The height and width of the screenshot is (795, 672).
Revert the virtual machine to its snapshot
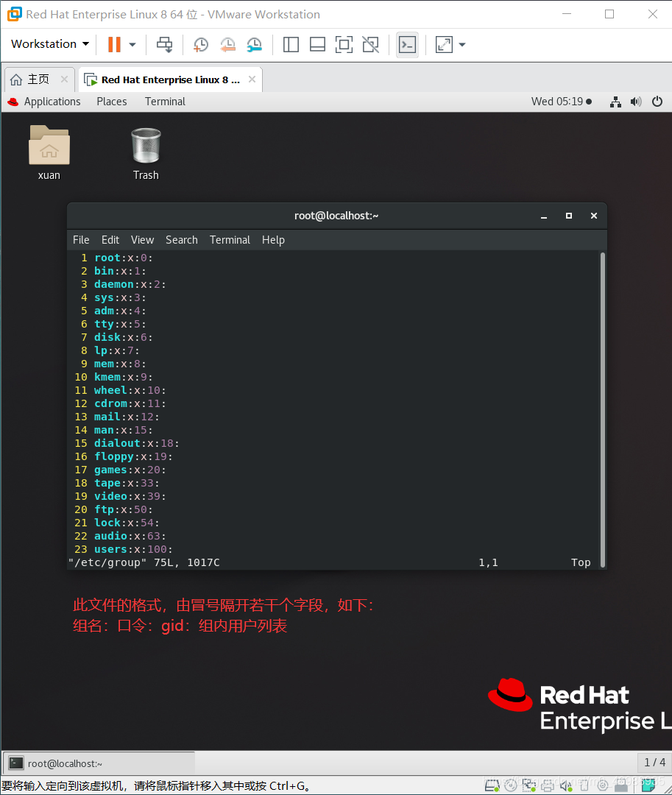(227, 44)
